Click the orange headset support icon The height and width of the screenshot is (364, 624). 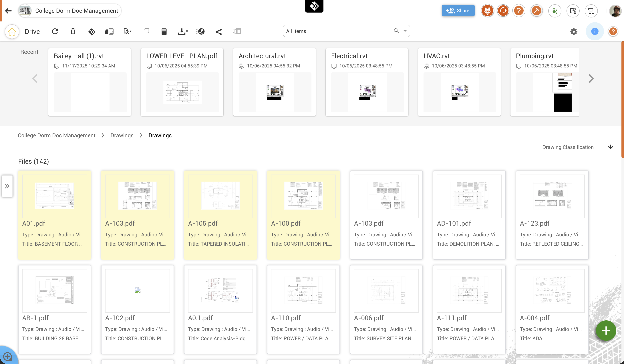coord(503,11)
